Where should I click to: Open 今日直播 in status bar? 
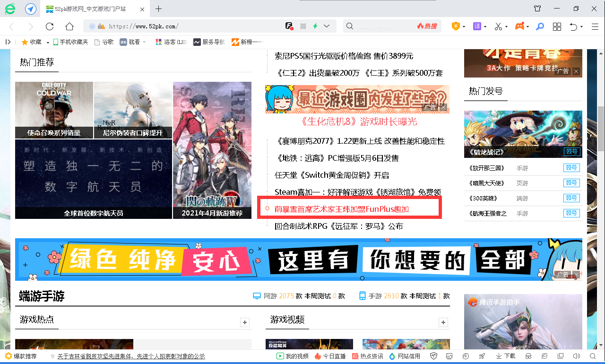click(330, 356)
